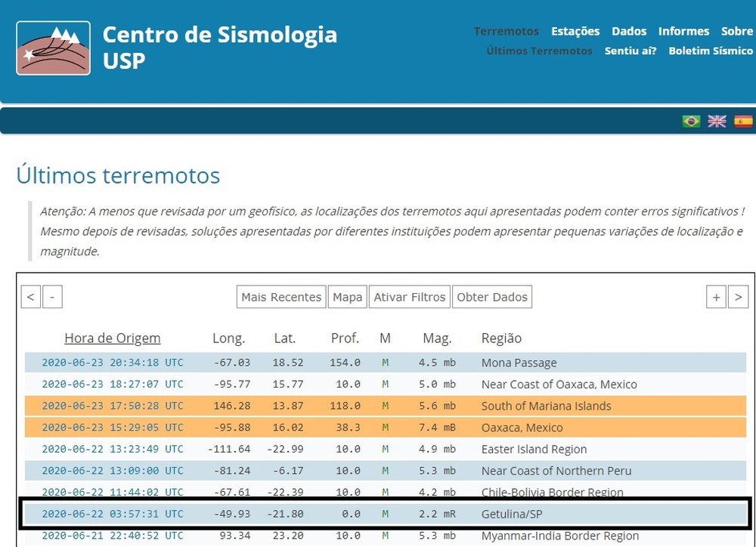
Task: Go to previous page with < button
Action: [x=30, y=297]
